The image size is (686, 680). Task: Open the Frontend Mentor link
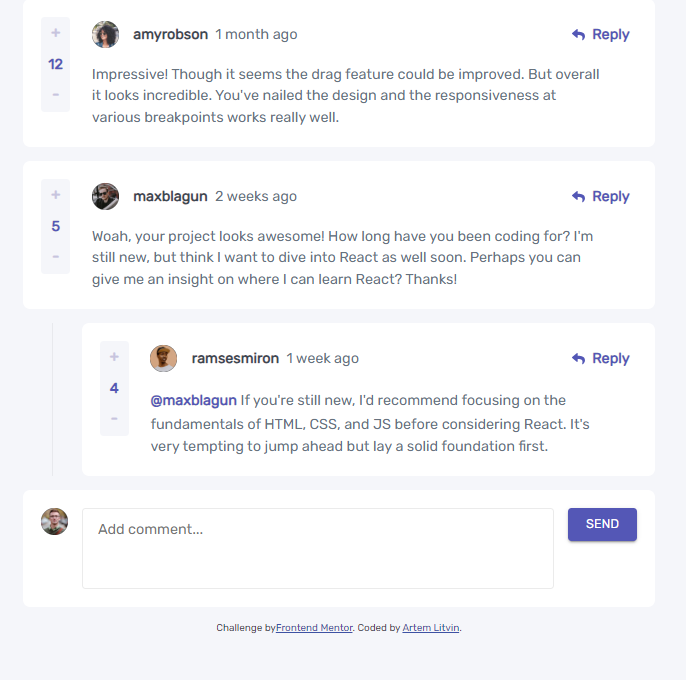314,627
